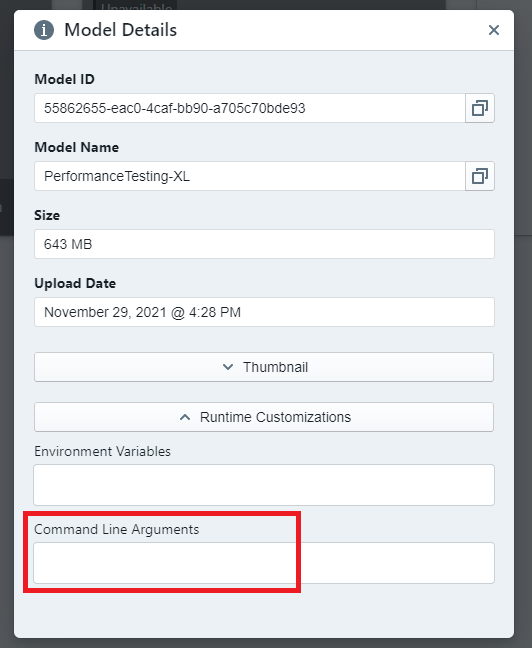Copy the Model Name to clipboard
Viewport: 532px width, 648px height.
click(x=480, y=176)
